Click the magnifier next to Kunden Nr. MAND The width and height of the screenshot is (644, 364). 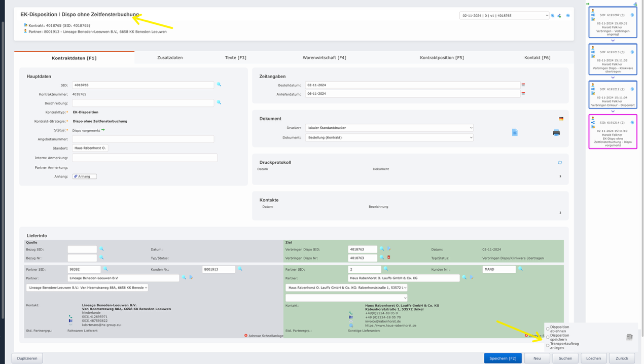coord(520,269)
